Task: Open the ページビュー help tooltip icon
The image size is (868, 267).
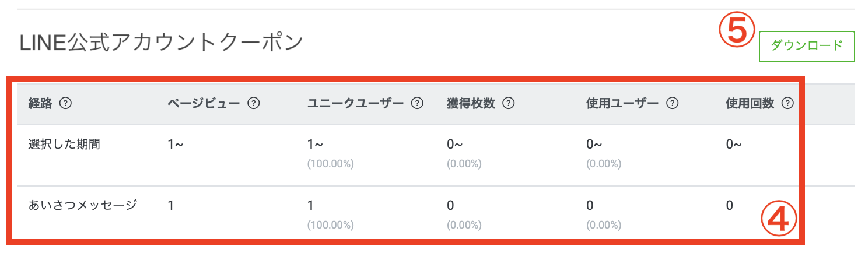Action: click(x=253, y=103)
